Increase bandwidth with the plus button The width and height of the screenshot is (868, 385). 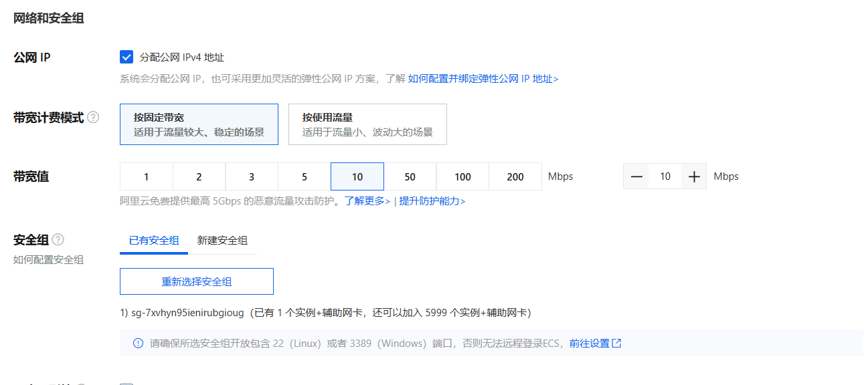(x=694, y=176)
